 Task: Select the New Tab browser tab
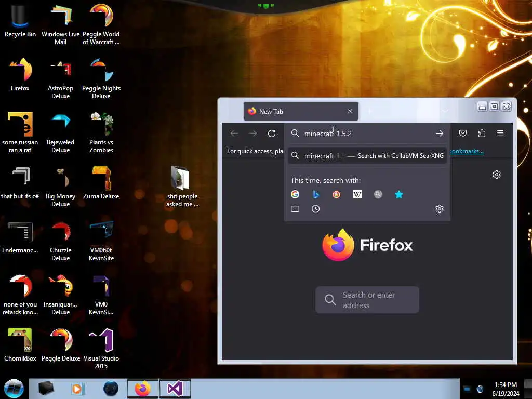pos(301,111)
